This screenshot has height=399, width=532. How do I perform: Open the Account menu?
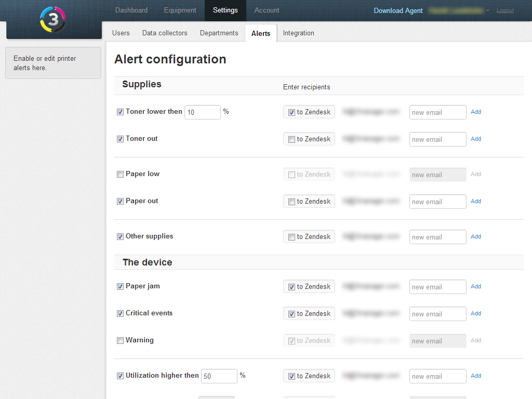pyautogui.click(x=267, y=10)
